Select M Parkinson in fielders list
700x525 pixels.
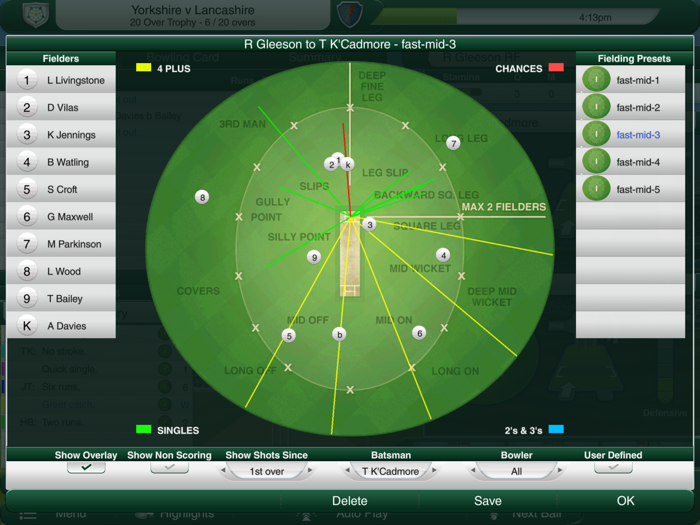61,244
